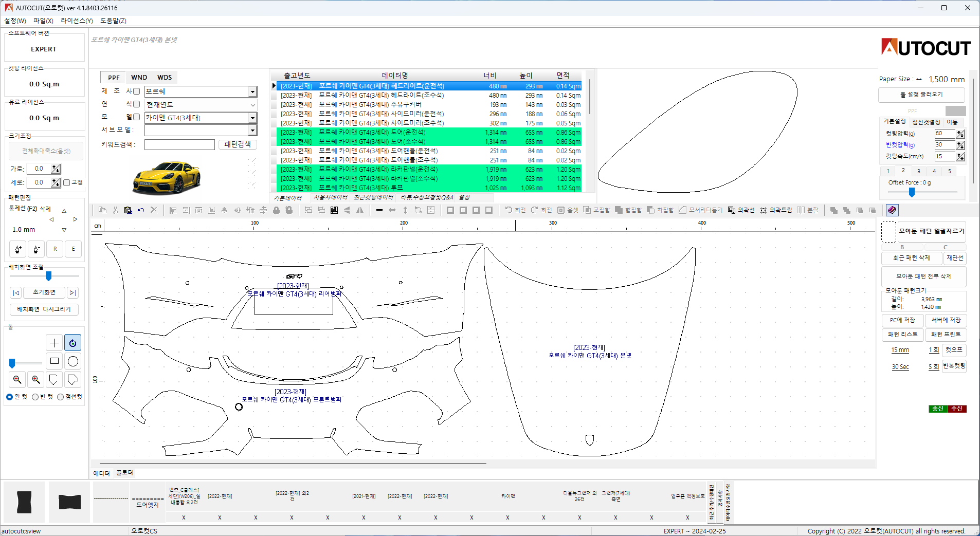This screenshot has height=536, width=980.
Task: Click the 배치화면 조절 slider handle
Action: [49, 276]
